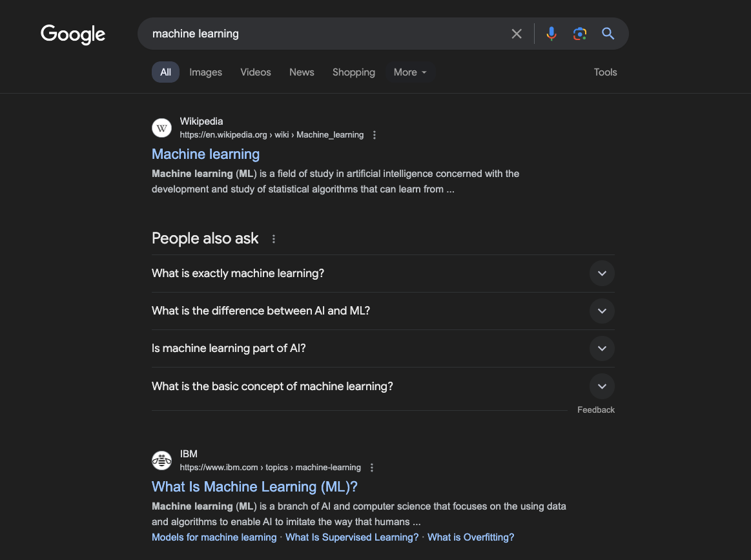
Task: Switch to the Shopping tab
Action: (353, 72)
